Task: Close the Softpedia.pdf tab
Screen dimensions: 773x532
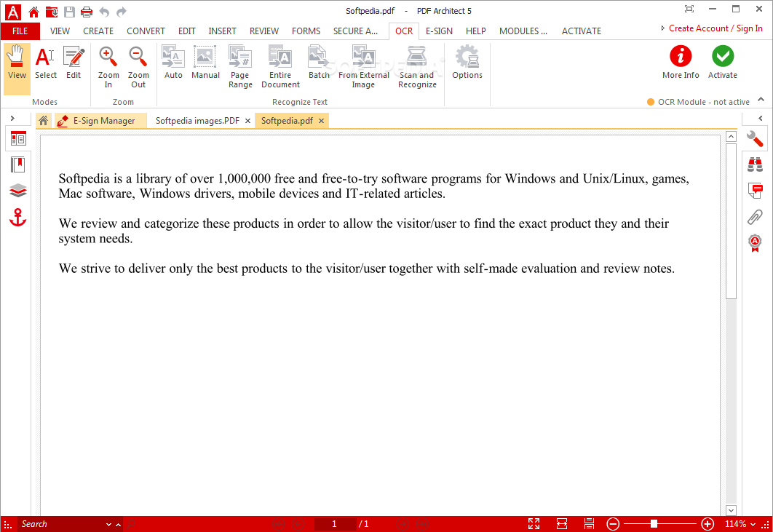Action: 322,120
